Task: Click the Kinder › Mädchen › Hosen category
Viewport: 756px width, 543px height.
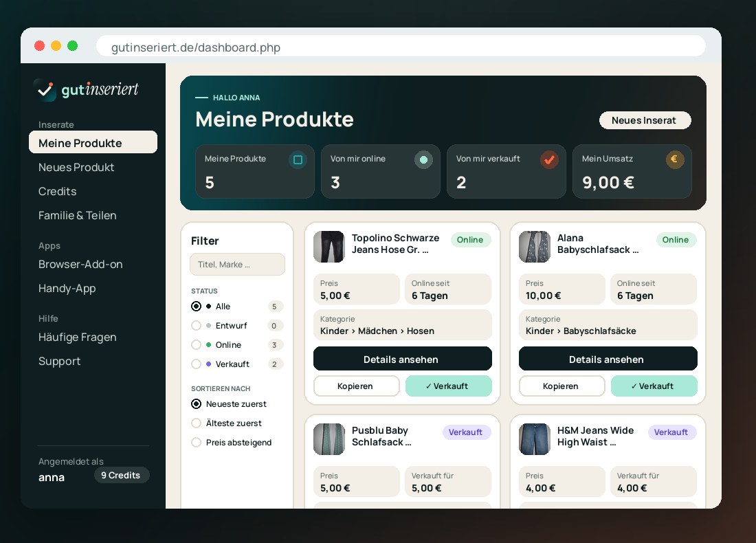Action: (x=377, y=331)
